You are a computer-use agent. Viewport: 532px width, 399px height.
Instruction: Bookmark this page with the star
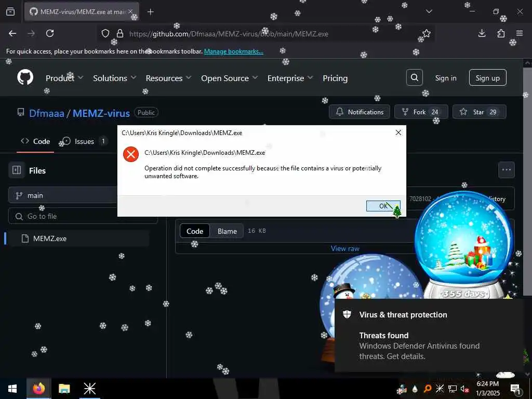427,33
